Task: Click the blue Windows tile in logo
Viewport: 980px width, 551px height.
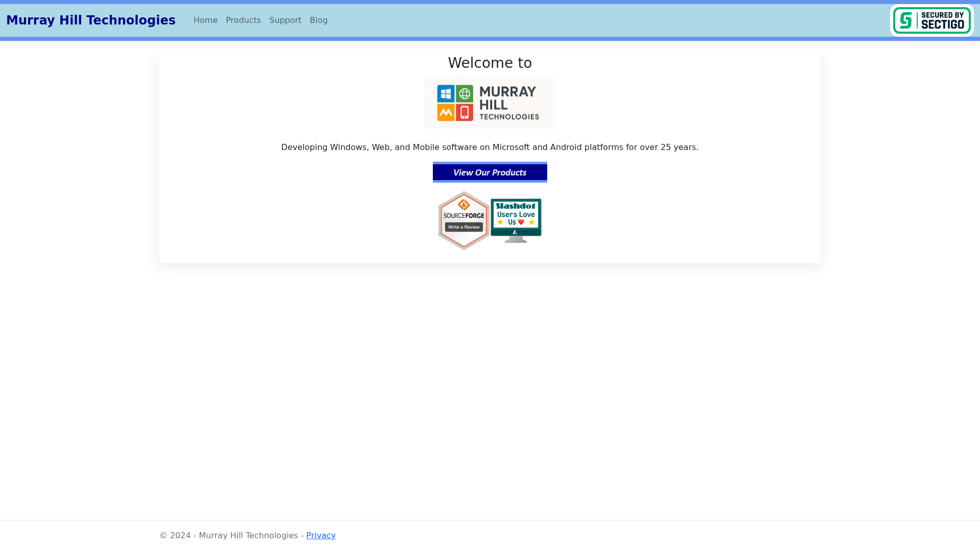Action: [446, 94]
